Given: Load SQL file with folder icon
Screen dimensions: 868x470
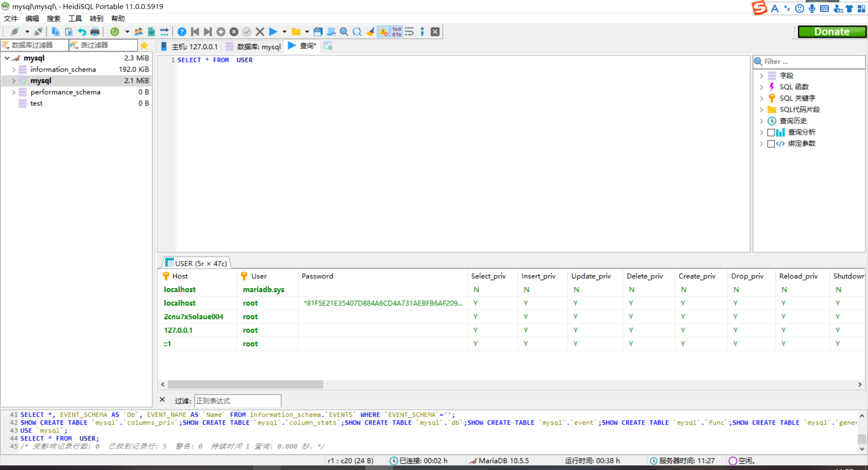Looking at the screenshot, I should click(296, 32).
